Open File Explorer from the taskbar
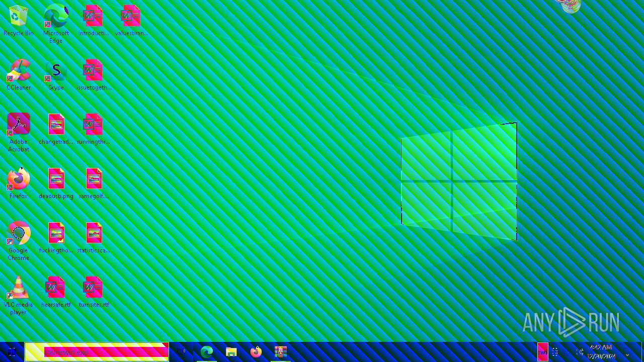This screenshot has height=362, width=644. (x=231, y=352)
